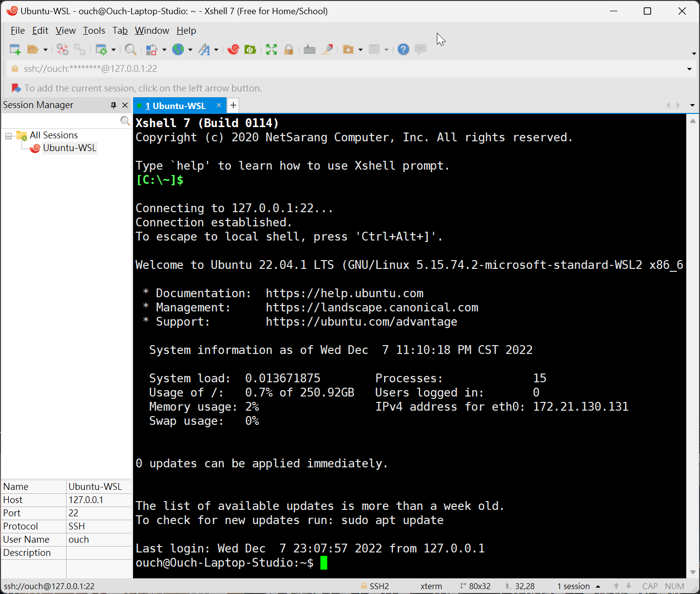
Task: Pin the Session Manager panel
Action: 113,105
